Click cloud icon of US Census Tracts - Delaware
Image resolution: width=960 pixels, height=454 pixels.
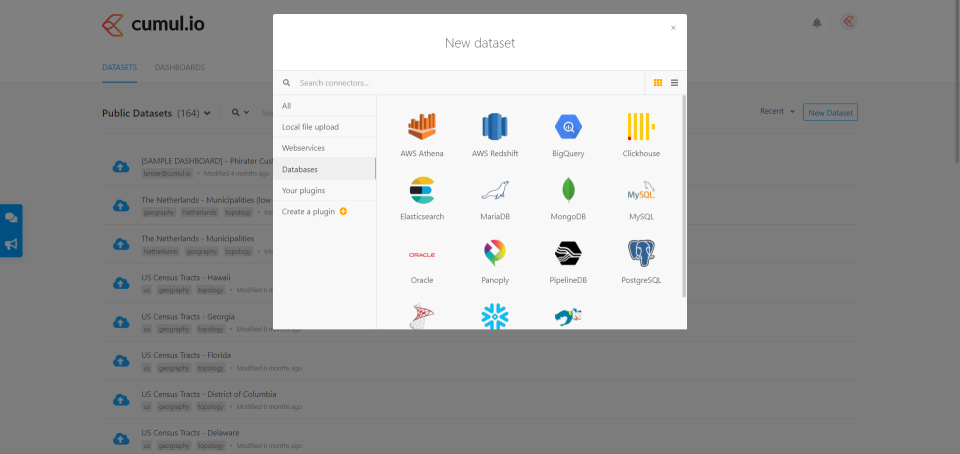[121, 439]
